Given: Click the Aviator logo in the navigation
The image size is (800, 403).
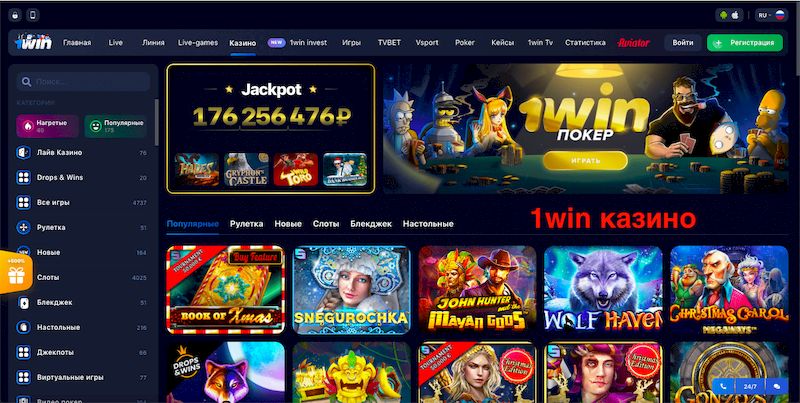Looking at the screenshot, I should (x=633, y=43).
